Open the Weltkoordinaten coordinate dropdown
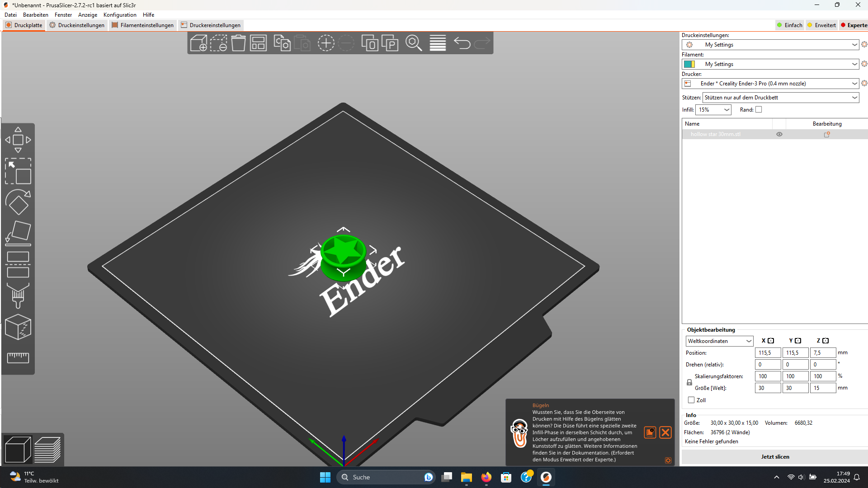Image resolution: width=868 pixels, height=488 pixels. pos(719,341)
